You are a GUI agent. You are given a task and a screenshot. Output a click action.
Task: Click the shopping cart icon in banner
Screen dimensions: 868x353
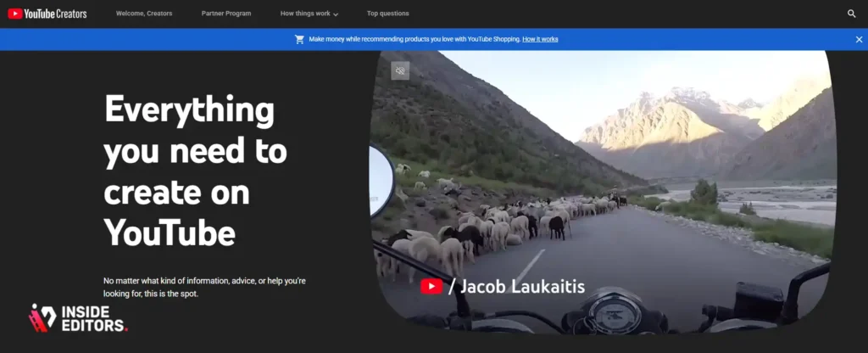click(x=299, y=39)
